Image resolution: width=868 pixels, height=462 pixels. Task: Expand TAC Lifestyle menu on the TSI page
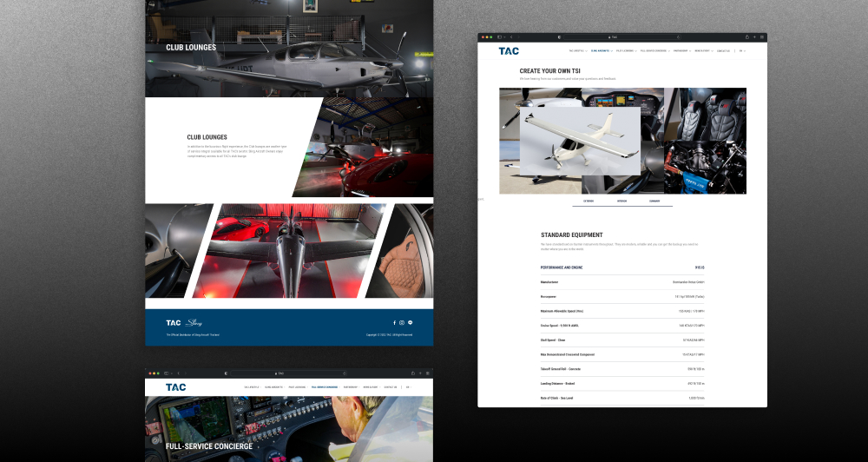tap(577, 50)
